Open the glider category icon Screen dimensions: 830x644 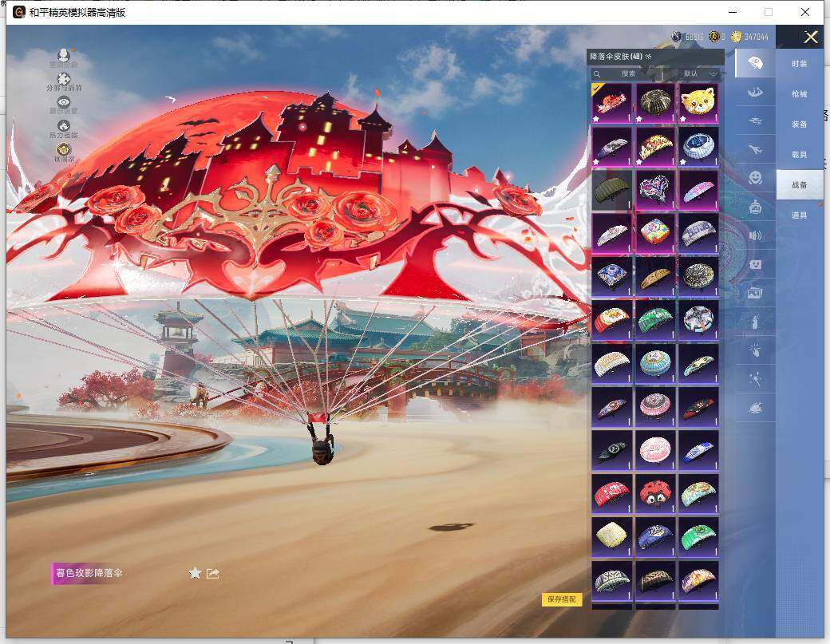coord(755,92)
